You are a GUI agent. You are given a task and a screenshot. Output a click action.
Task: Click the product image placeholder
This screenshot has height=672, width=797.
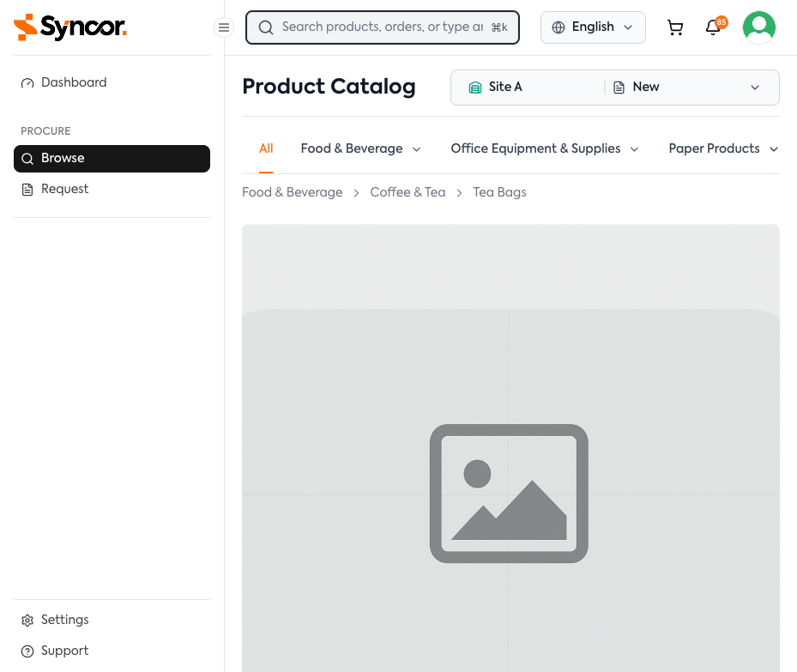point(509,493)
